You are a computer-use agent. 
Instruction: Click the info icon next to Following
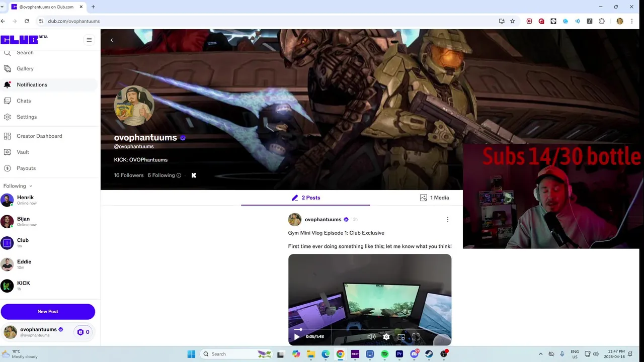[179, 175]
